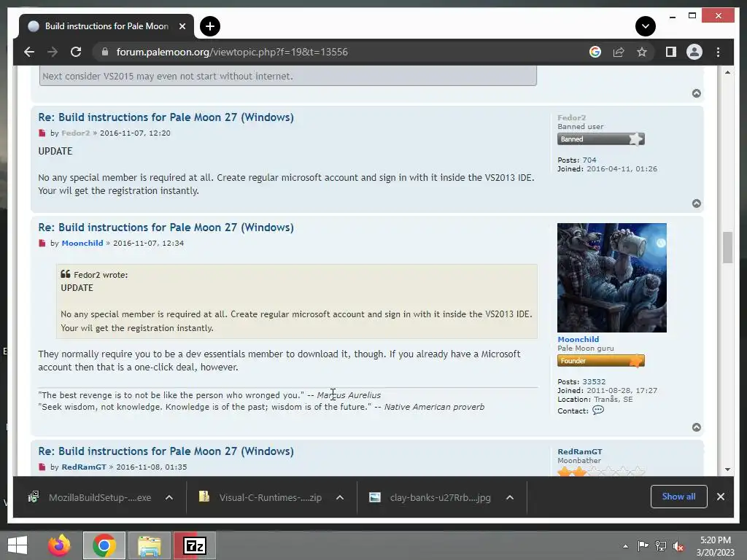Click the Banned rank badge
Viewport: 747px width, 560px height.
(601, 139)
